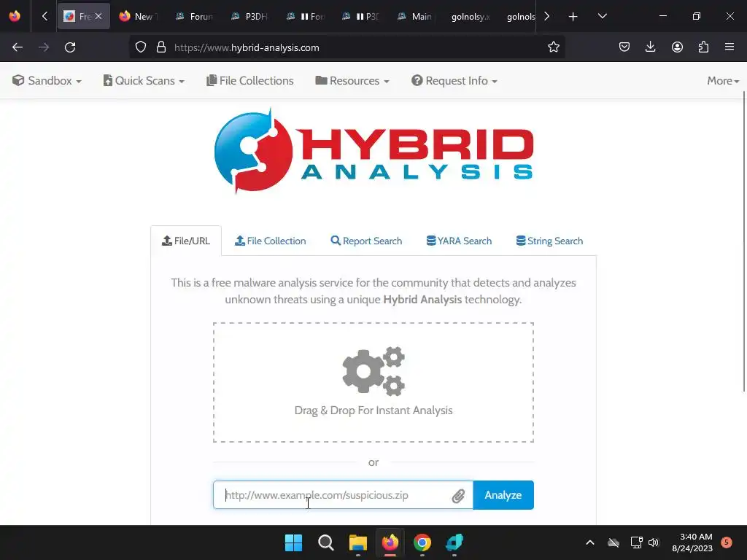Close the active Free tab
747x560 pixels.
point(98,16)
